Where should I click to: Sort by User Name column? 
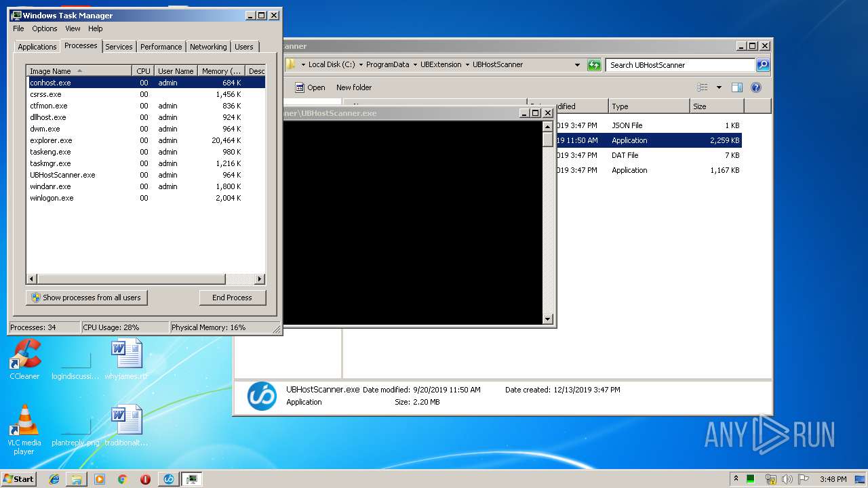tap(176, 70)
